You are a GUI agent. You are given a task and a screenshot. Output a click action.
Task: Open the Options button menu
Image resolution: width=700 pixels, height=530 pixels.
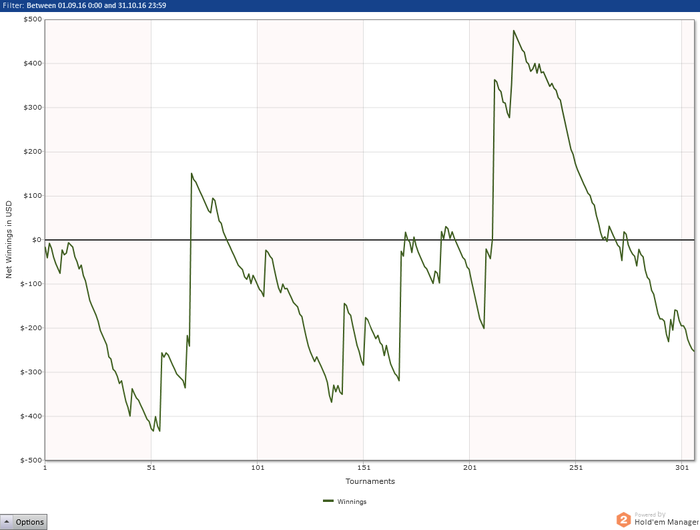[x=24, y=522]
